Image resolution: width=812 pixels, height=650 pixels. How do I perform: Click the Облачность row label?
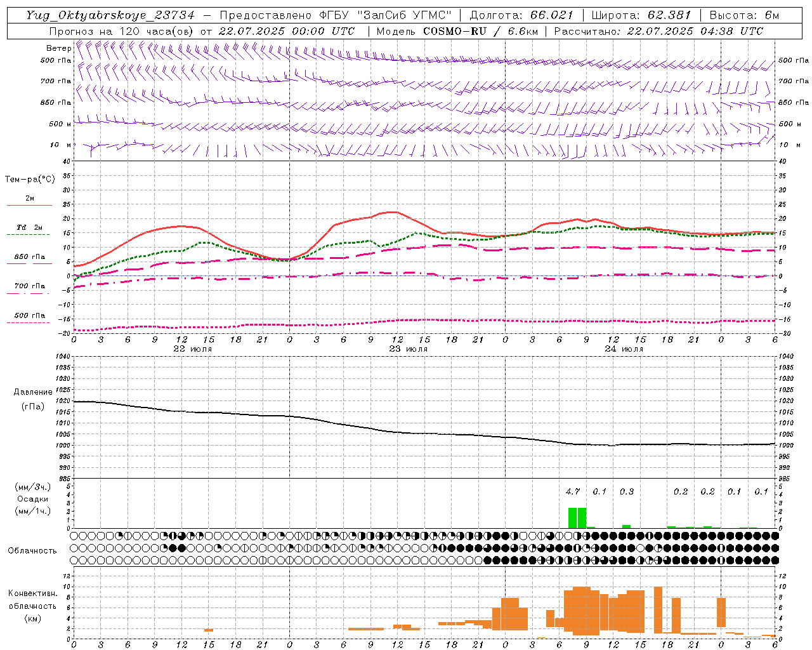click(32, 550)
